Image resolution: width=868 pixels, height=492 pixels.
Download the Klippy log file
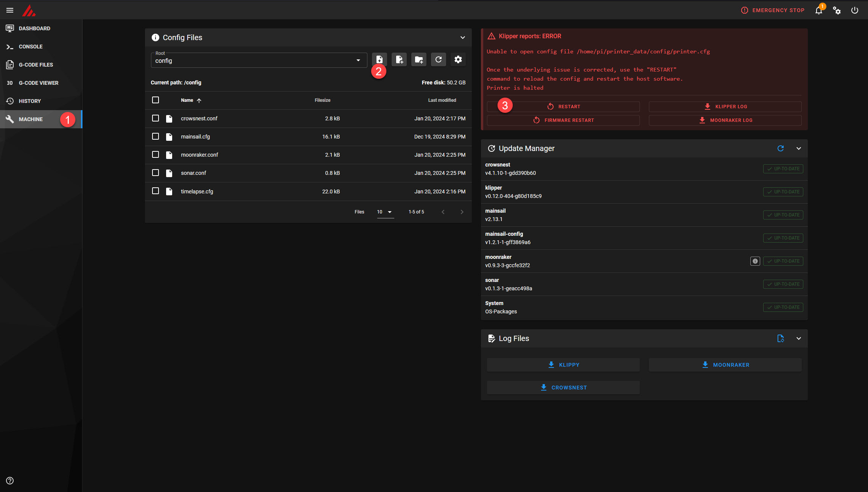point(563,365)
